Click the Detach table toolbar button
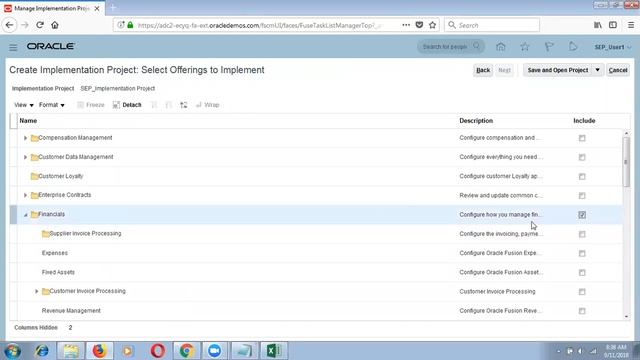This screenshot has height=360, width=640. click(127, 105)
